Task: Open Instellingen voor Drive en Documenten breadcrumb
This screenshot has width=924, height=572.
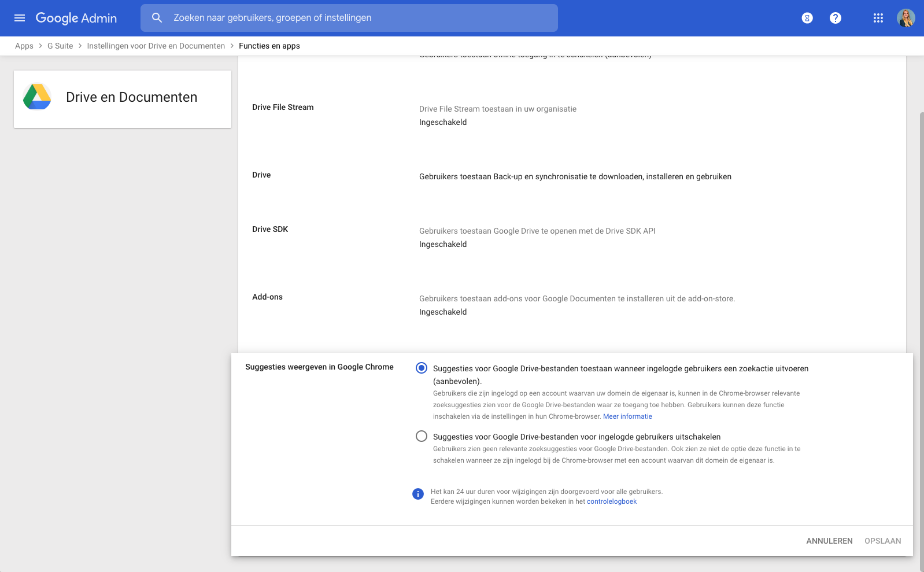Action: pyautogui.click(x=156, y=46)
